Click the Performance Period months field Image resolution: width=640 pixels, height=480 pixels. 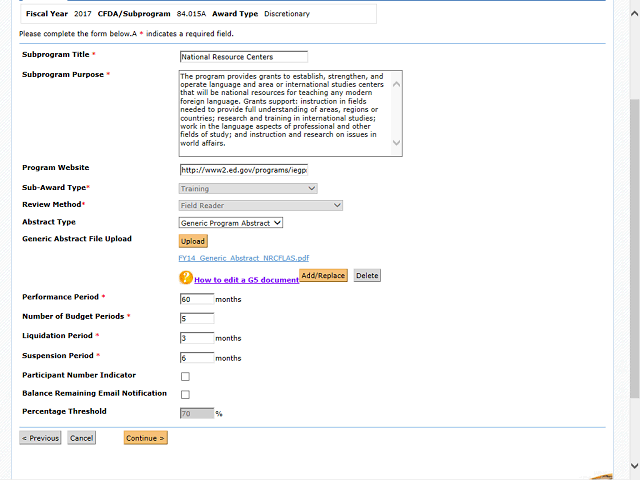(197, 299)
